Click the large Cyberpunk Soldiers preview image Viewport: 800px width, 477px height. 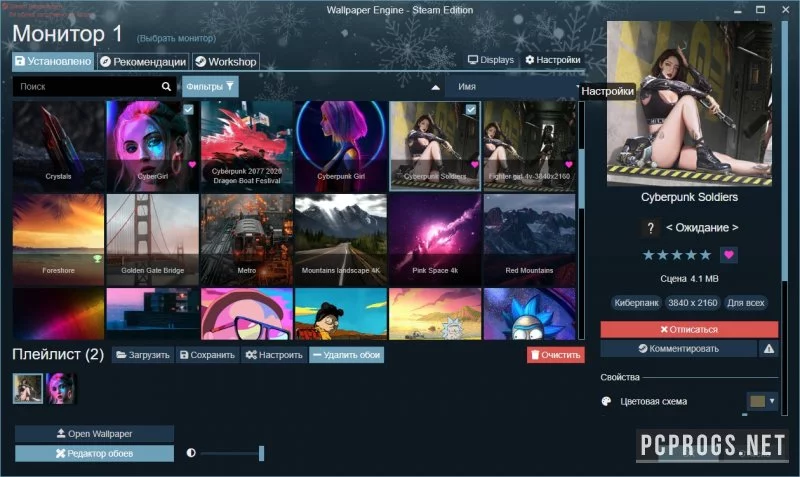coord(689,104)
